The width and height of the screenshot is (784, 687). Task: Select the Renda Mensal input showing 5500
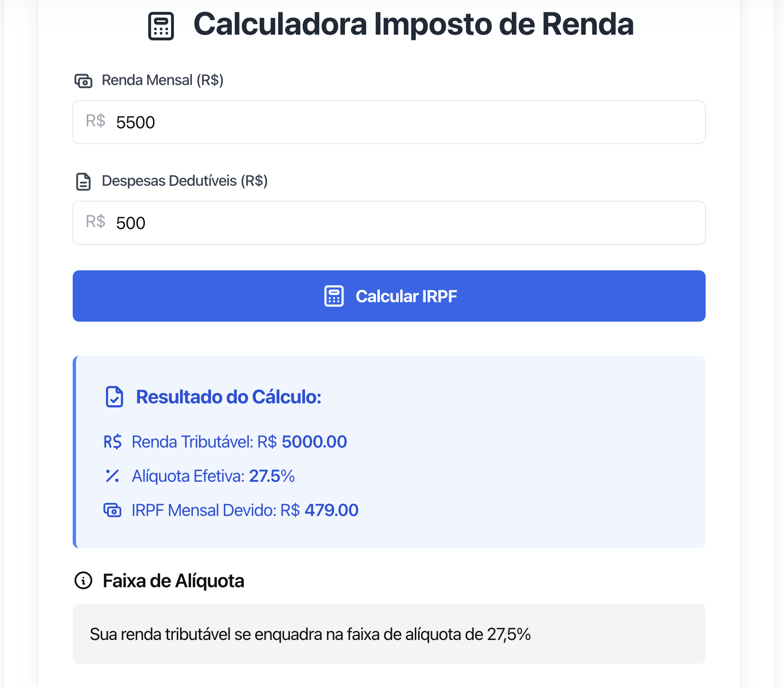(x=389, y=122)
